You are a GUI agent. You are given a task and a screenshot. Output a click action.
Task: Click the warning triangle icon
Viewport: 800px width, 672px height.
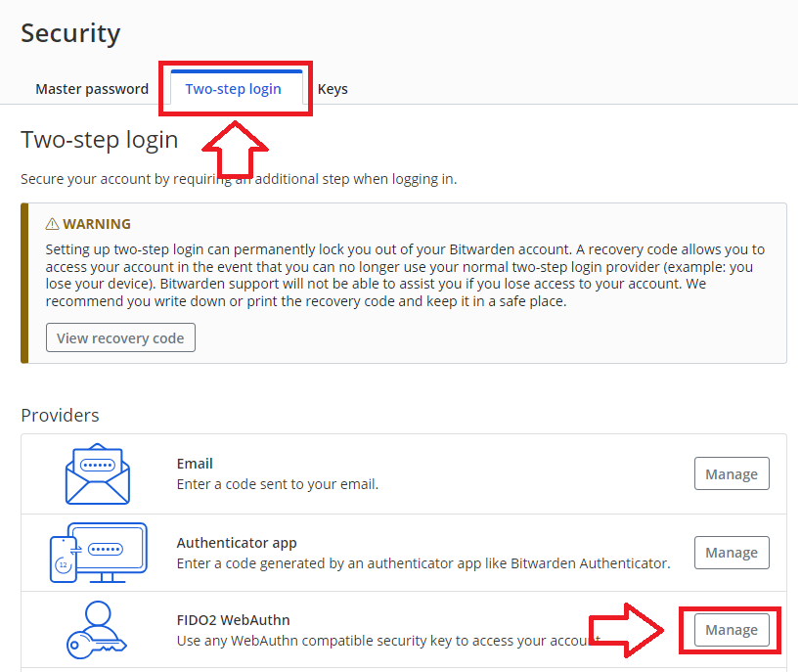[53, 224]
